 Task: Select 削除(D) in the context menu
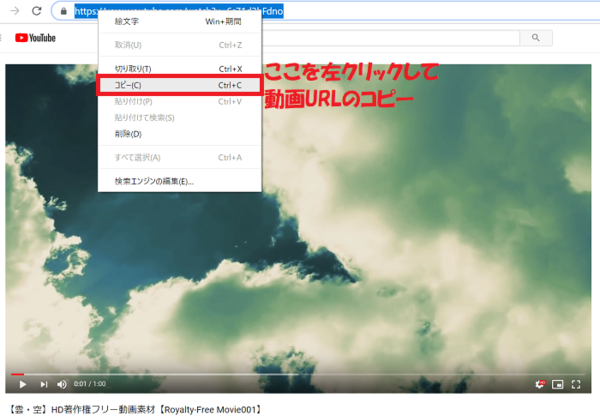pos(180,134)
